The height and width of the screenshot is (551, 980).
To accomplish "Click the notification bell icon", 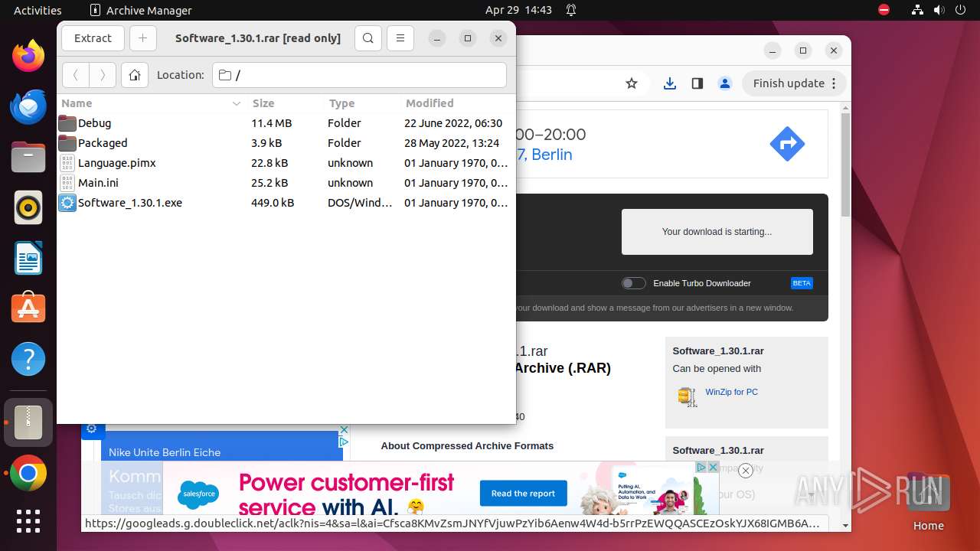I will (x=571, y=10).
